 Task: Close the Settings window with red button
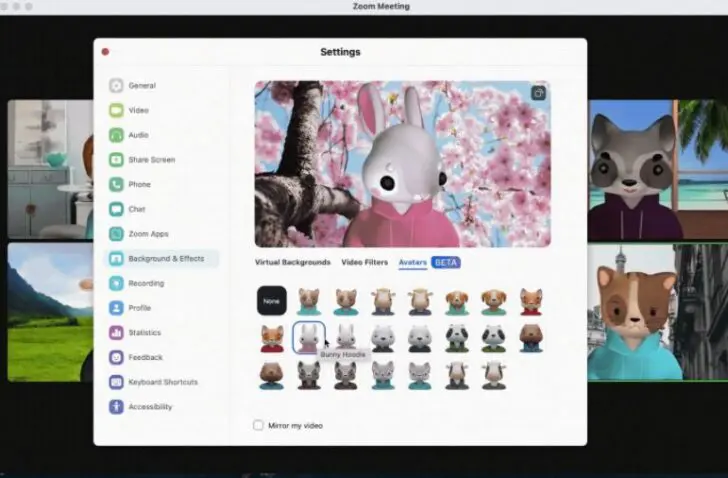tap(105, 52)
